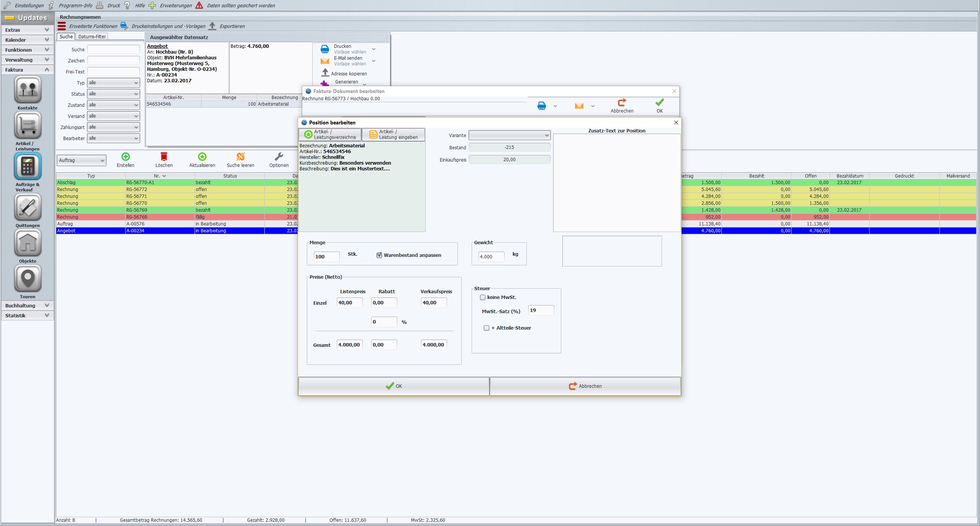The height and width of the screenshot is (526, 980).
Task: Enable the keine MwSt. checkbox
Action: (483, 297)
